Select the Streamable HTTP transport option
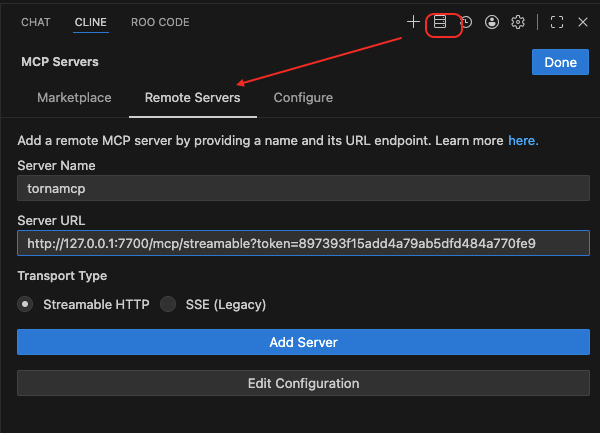 click(25, 304)
